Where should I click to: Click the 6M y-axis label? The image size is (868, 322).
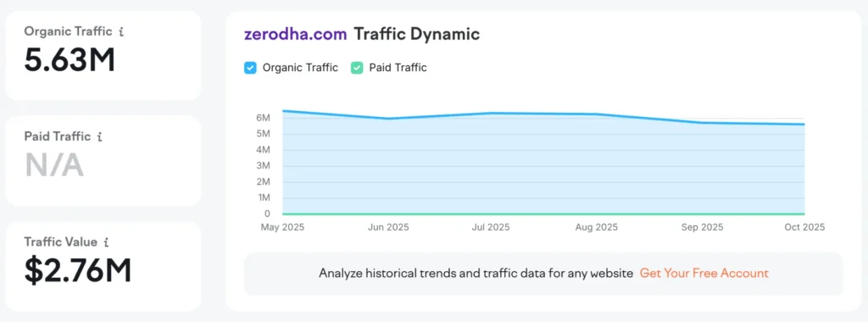click(264, 118)
